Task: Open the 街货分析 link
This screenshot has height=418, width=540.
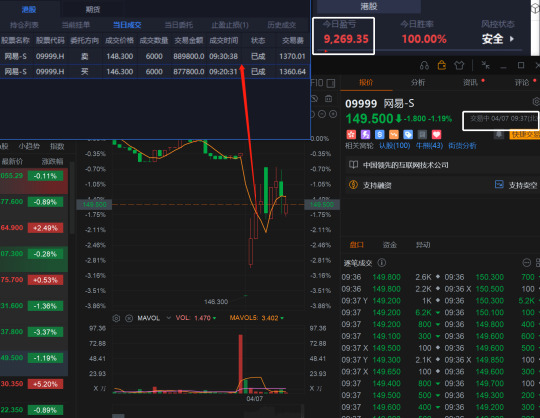Action: click(x=463, y=146)
